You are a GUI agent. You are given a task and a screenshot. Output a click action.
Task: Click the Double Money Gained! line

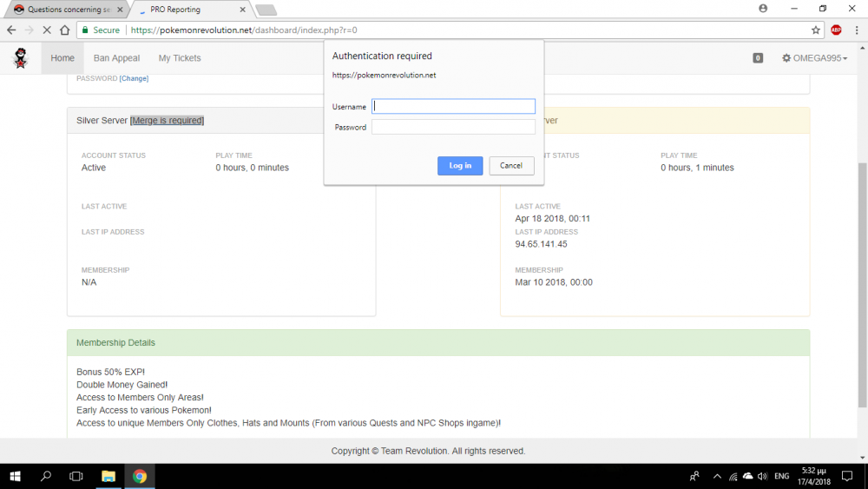(x=122, y=385)
